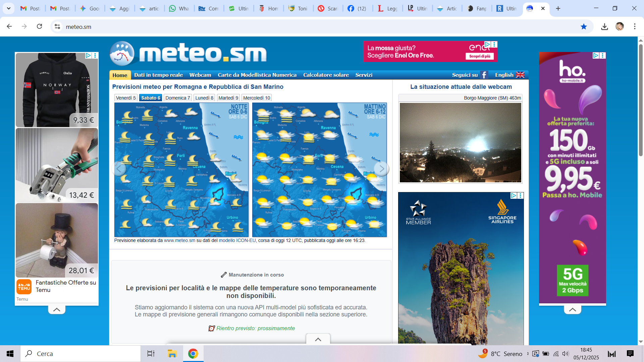Collapse the right ho. Mobile ad chevron

coord(572,310)
